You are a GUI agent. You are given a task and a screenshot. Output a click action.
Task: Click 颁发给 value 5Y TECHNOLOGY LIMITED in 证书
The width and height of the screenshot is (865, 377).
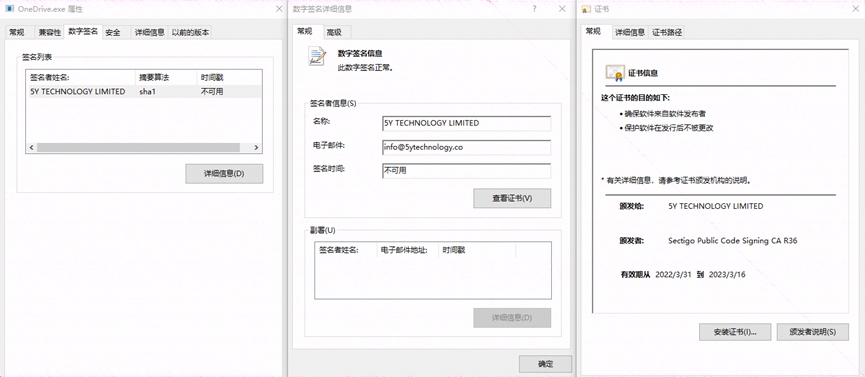pos(716,206)
